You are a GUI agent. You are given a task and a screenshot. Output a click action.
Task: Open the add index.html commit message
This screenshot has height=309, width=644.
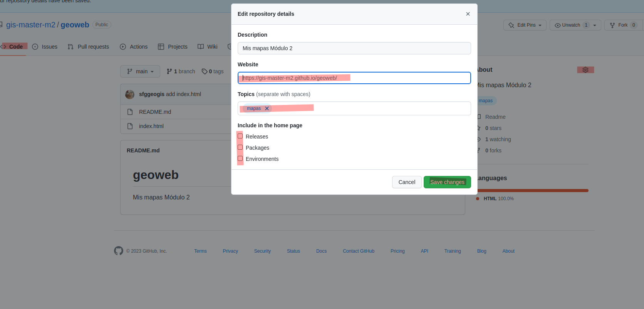(x=183, y=94)
